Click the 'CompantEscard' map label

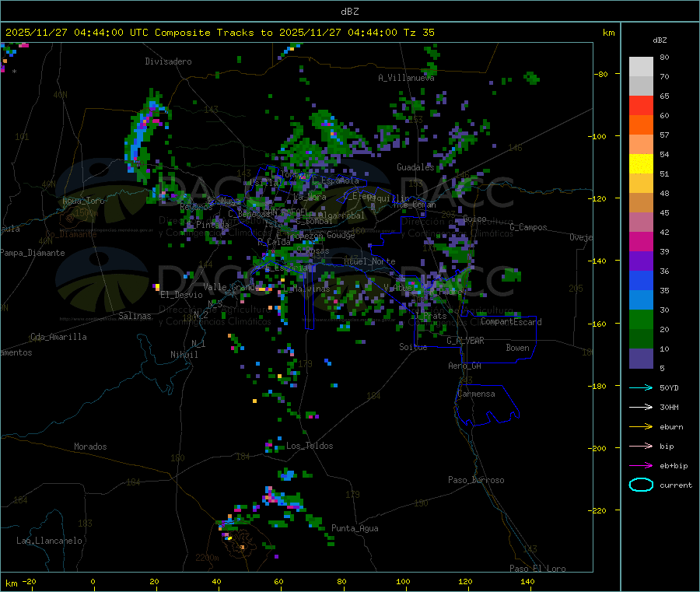pos(511,322)
